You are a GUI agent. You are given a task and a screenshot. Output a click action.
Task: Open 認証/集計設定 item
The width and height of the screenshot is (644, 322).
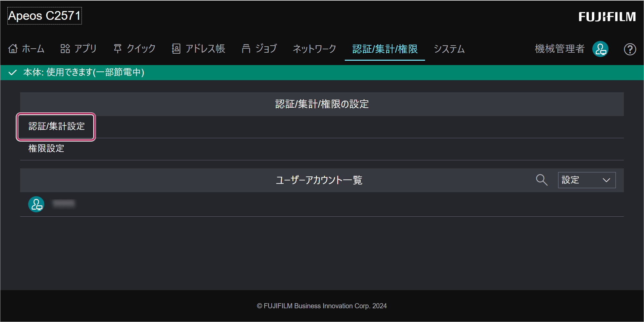(x=56, y=126)
